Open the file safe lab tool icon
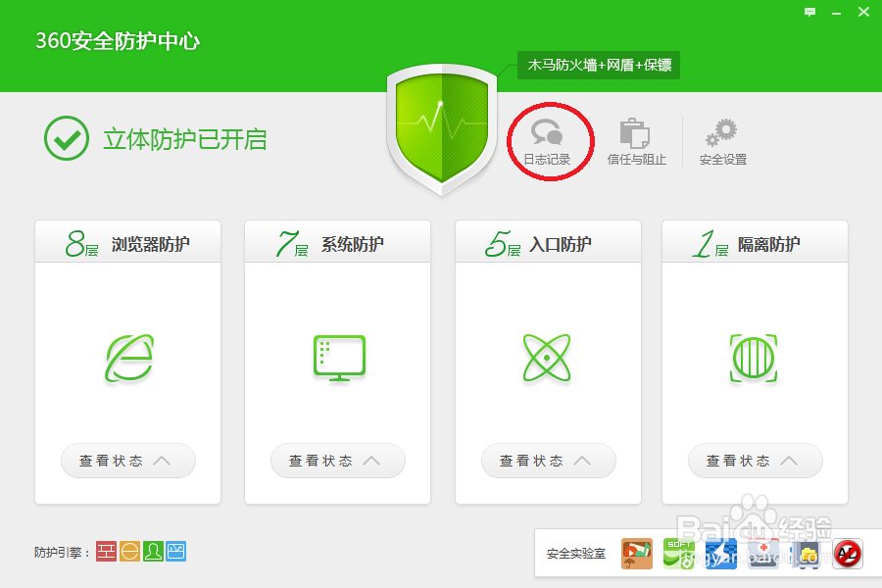Screen dimensions: 882x588 coord(806,554)
